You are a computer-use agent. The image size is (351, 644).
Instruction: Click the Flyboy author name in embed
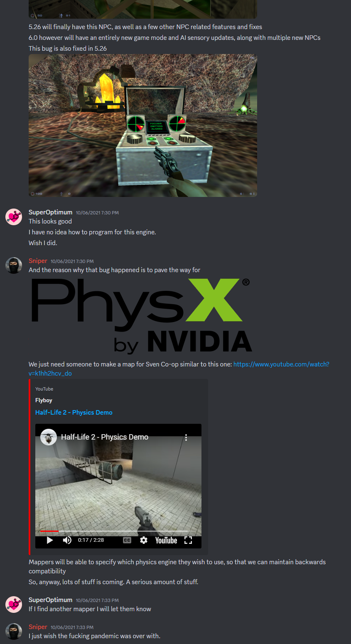click(44, 401)
